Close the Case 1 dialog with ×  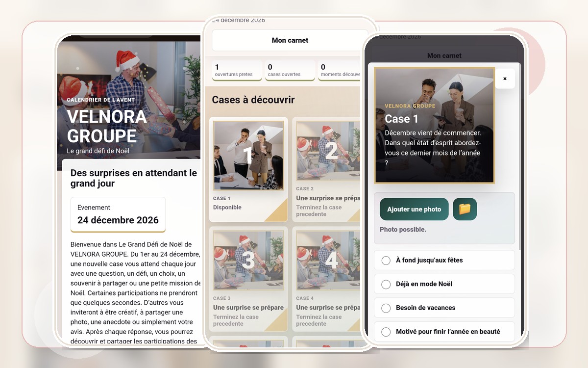pos(505,79)
